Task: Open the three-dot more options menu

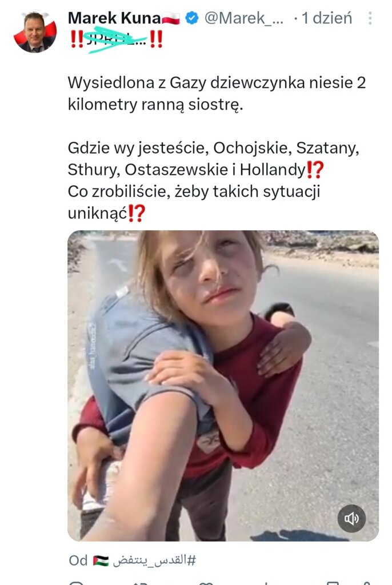Action: (370, 18)
